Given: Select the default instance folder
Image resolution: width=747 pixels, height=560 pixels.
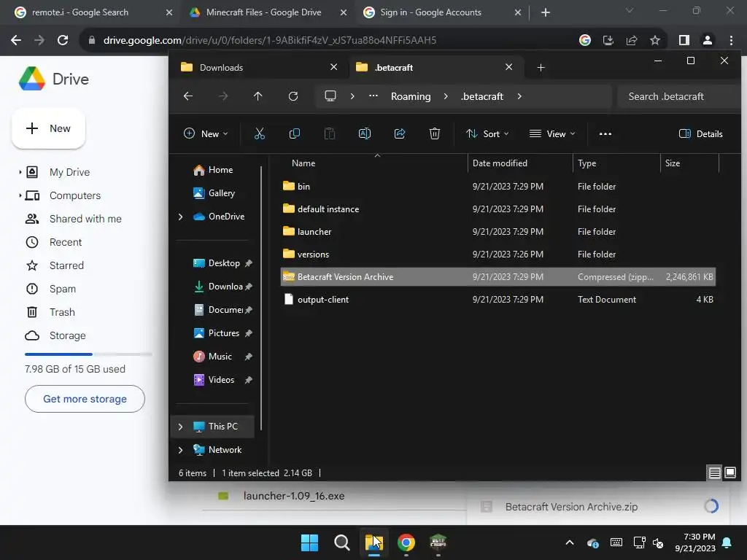Looking at the screenshot, I should [498, 209].
